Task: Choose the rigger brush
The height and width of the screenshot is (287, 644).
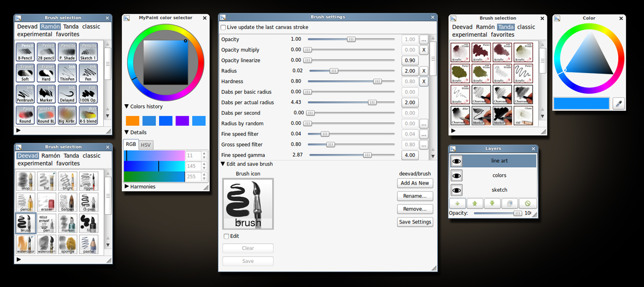Action: [x=89, y=181]
